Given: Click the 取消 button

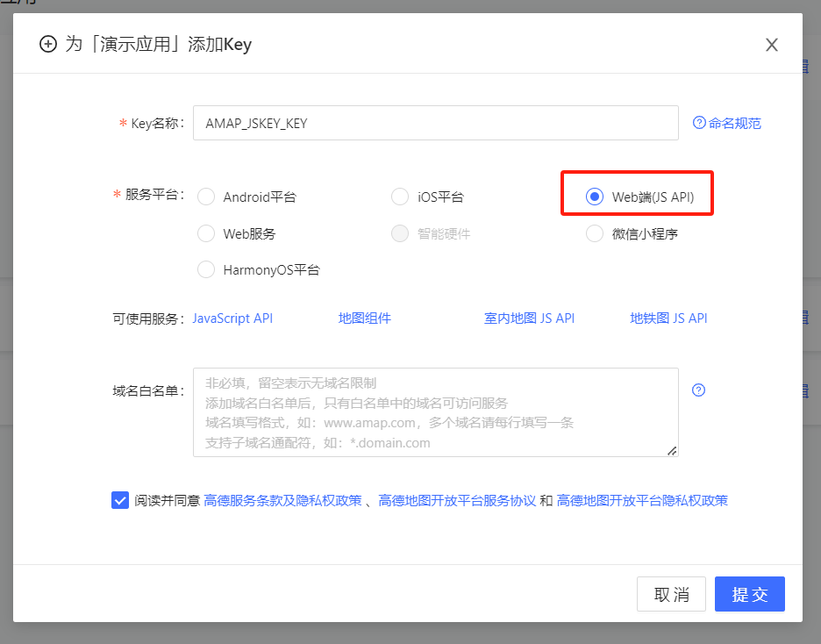Looking at the screenshot, I should 671,594.
